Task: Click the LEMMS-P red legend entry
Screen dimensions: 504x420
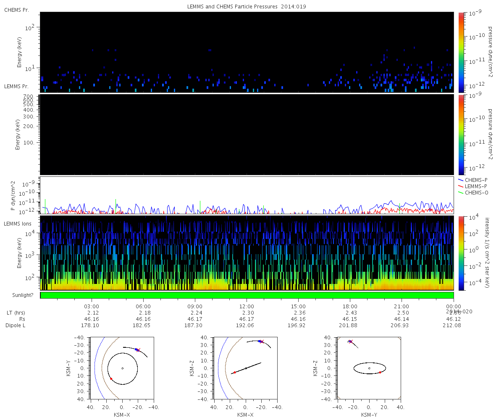Action: pyautogui.click(x=476, y=186)
